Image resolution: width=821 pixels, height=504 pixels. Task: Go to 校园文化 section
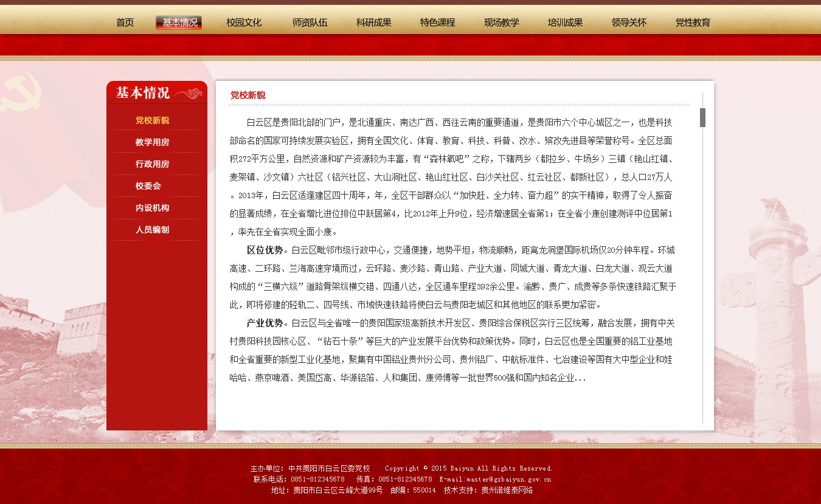(244, 22)
